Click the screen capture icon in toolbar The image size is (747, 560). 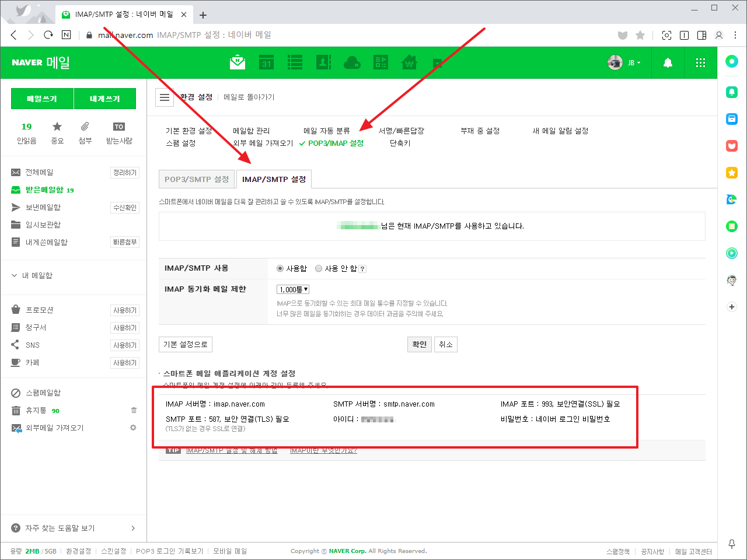click(666, 35)
